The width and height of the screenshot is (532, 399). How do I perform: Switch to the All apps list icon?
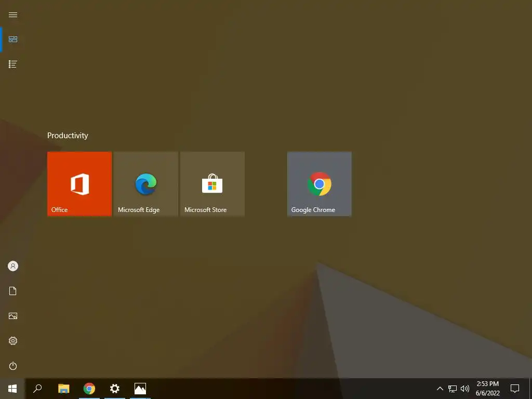(13, 64)
